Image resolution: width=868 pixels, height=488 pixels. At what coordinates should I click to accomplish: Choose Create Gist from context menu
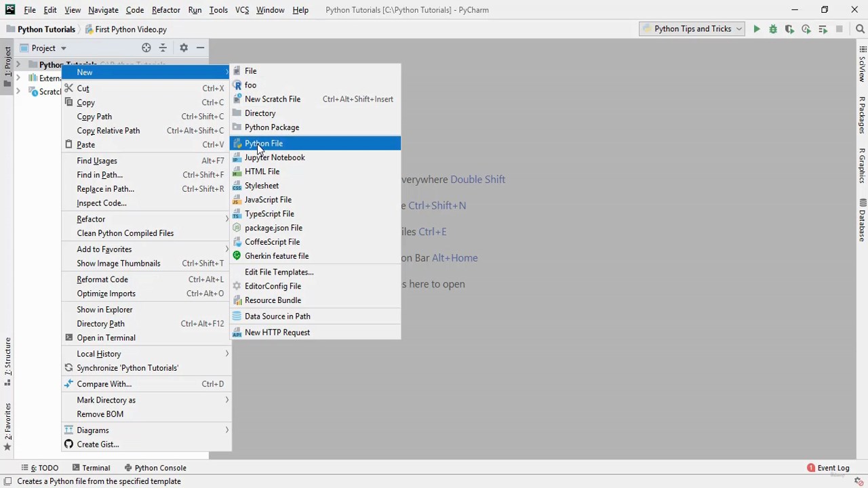[x=146, y=445]
